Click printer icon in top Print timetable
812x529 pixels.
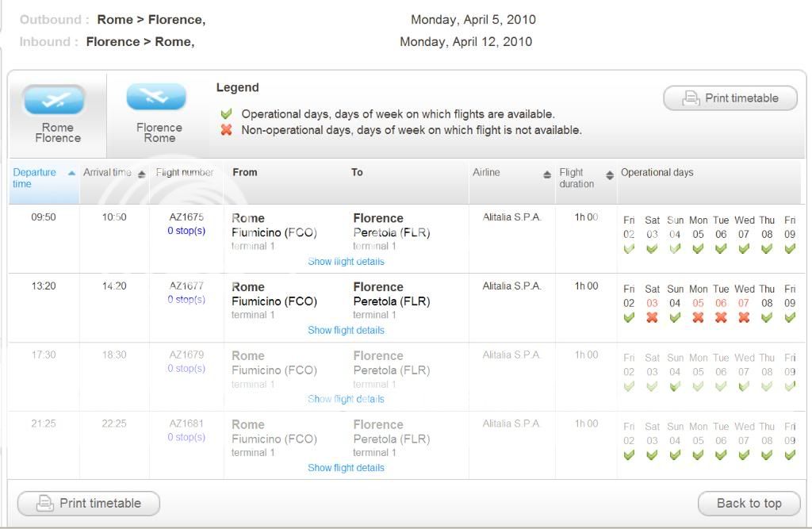[691, 98]
